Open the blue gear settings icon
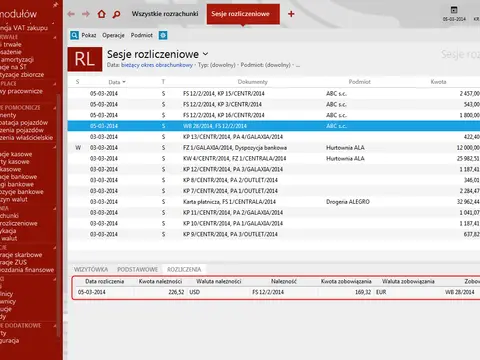The height and width of the screenshot is (360, 480). pos(163,35)
